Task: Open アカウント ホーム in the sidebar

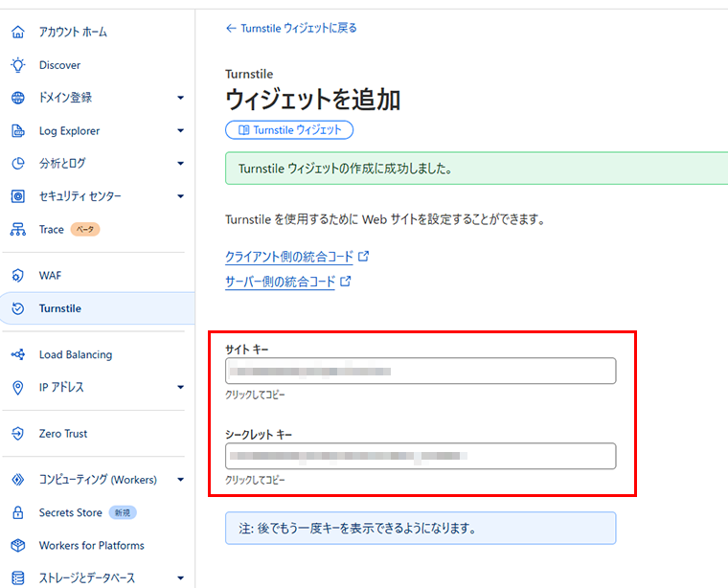Action: pos(73,32)
